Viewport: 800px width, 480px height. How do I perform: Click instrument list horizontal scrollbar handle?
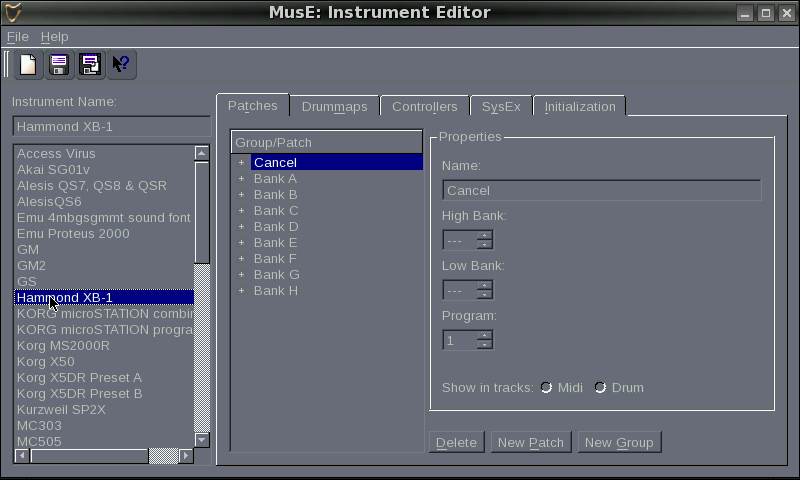[89, 456]
